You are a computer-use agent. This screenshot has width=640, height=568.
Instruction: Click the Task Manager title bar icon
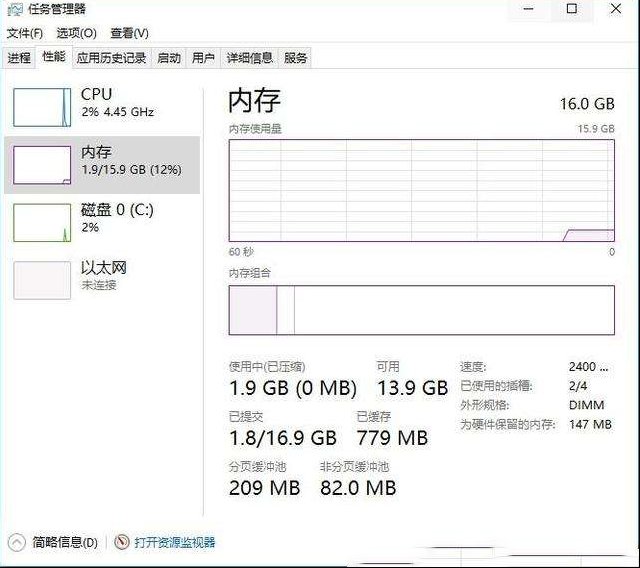(x=15, y=9)
